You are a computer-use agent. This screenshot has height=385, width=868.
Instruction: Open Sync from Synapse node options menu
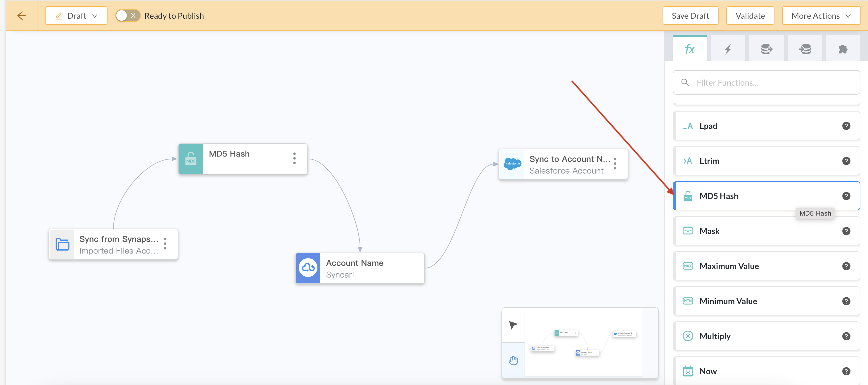point(165,244)
